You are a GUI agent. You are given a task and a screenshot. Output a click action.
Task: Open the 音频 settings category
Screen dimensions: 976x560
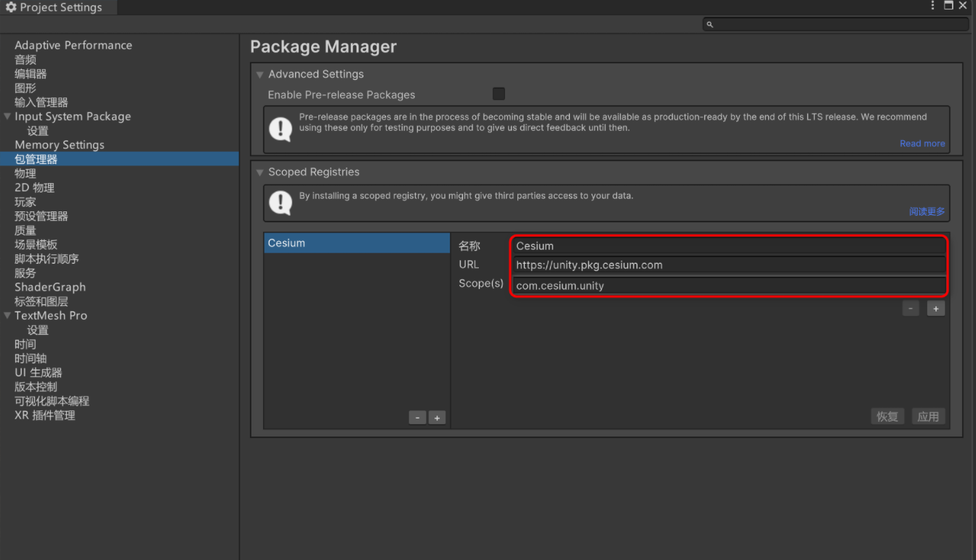click(x=25, y=60)
